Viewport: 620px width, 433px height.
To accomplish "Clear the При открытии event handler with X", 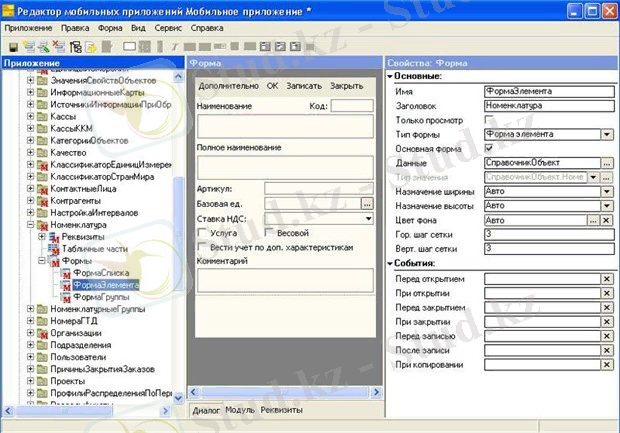I will click(606, 293).
